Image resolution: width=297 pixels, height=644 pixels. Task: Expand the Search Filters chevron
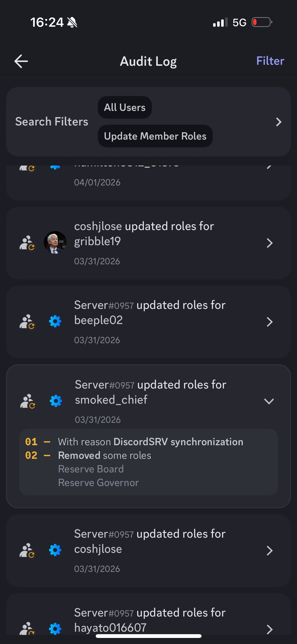[x=278, y=122]
